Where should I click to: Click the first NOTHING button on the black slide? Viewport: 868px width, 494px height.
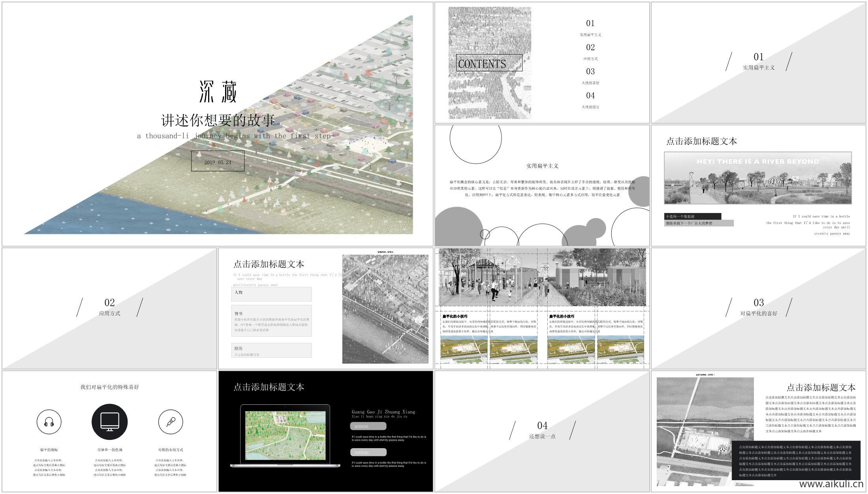tap(367, 427)
